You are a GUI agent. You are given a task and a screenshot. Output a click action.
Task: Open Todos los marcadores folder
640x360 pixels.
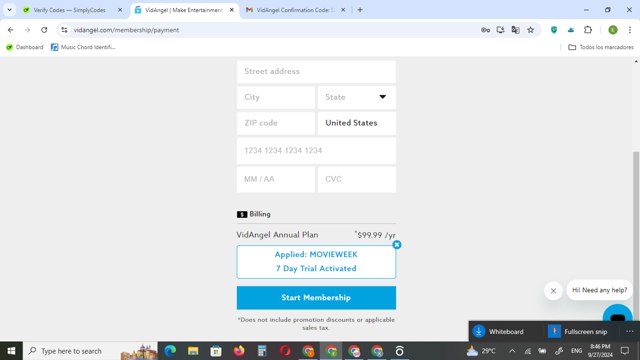601,47
